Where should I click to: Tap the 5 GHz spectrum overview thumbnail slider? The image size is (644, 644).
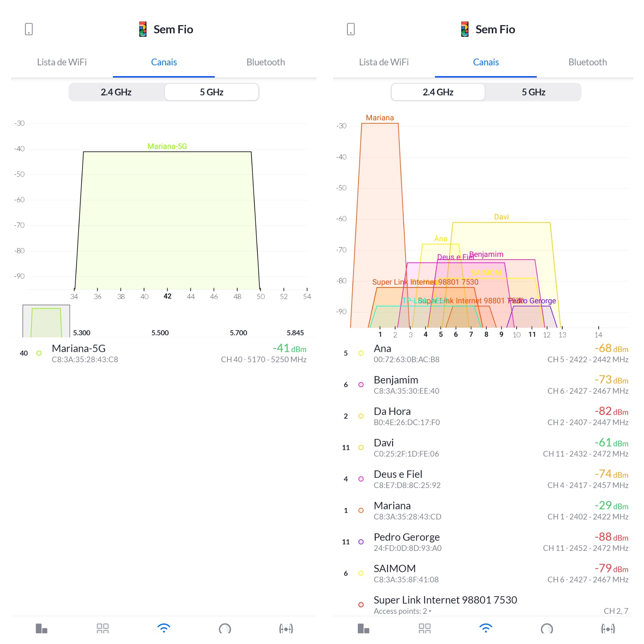pos(46,321)
